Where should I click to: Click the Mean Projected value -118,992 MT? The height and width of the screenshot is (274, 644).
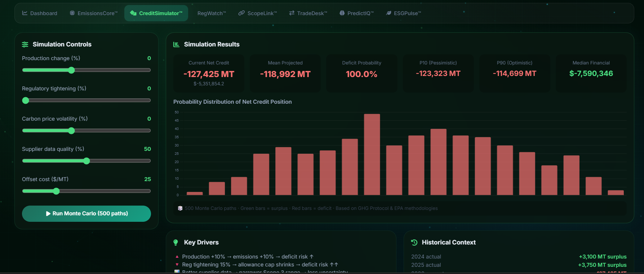[285, 74]
